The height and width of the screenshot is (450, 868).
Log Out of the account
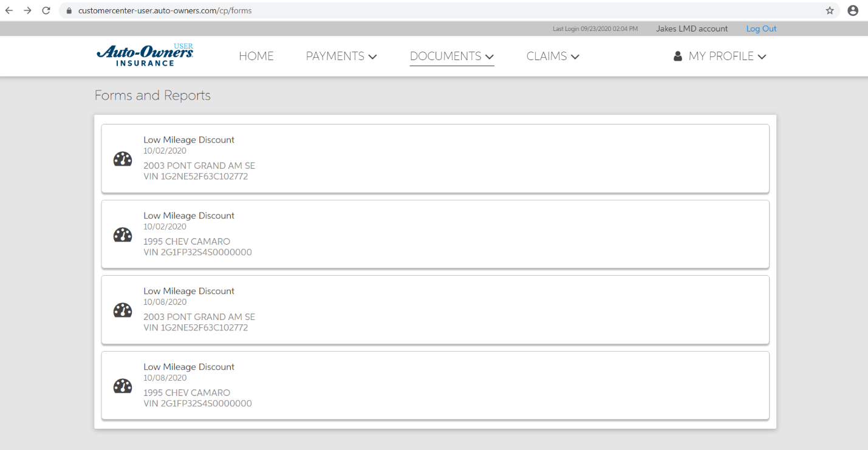(x=761, y=29)
